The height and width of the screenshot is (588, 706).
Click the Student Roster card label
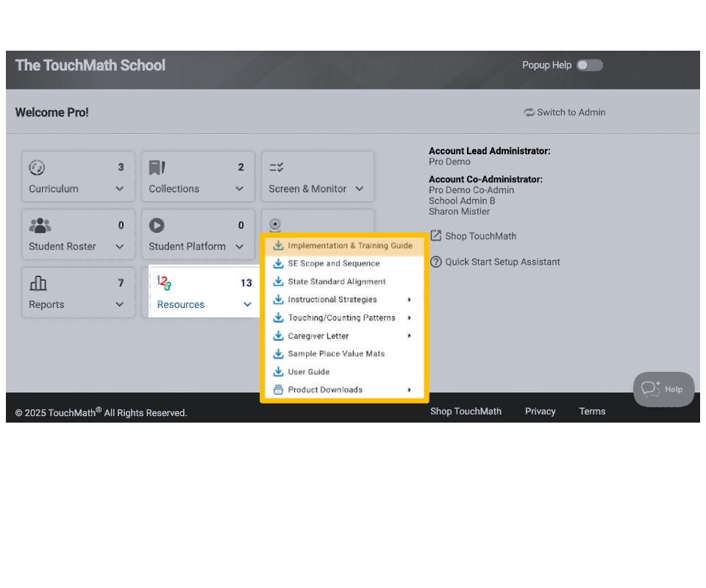tap(62, 246)
